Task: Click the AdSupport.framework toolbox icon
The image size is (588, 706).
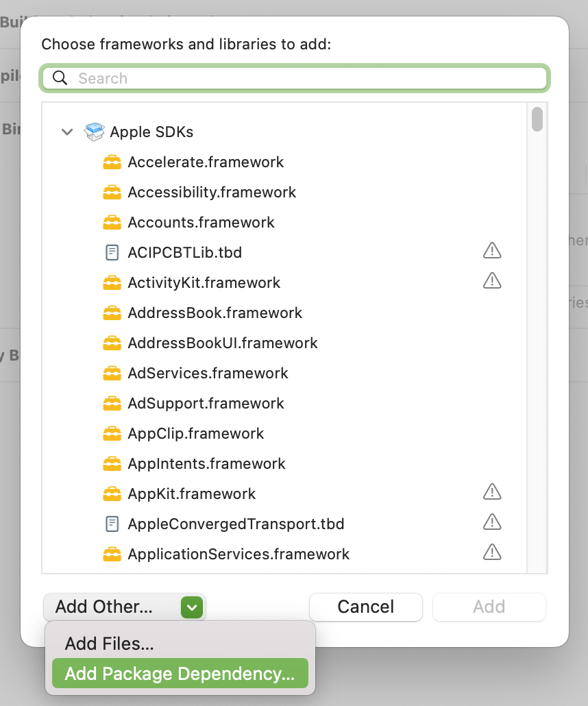Action: tap(112, 404)
